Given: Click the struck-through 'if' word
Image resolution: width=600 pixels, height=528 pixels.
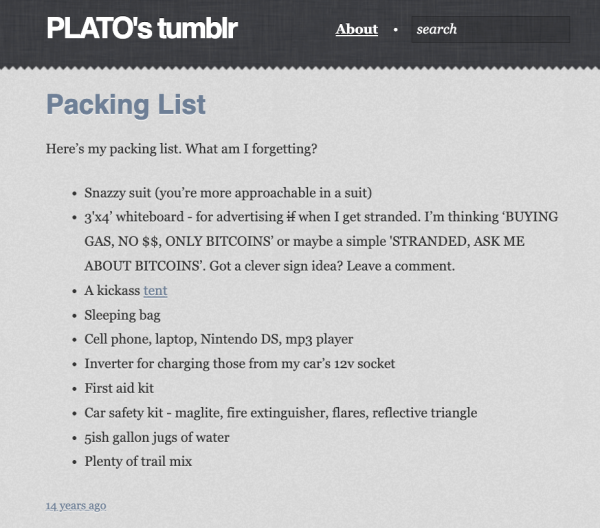Looking at the screenshot, I should point(293,217).
